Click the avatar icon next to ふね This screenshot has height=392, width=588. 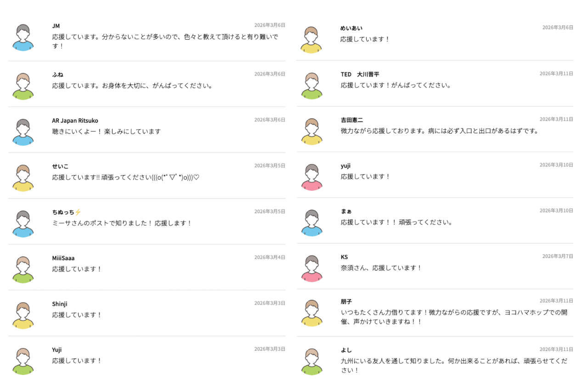(23, 86)
